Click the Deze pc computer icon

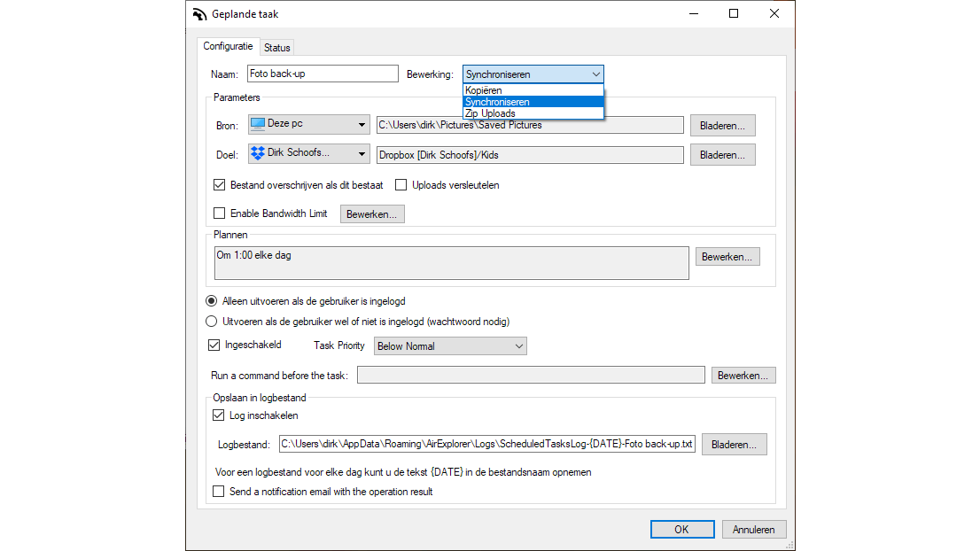(x=258, y=124)
